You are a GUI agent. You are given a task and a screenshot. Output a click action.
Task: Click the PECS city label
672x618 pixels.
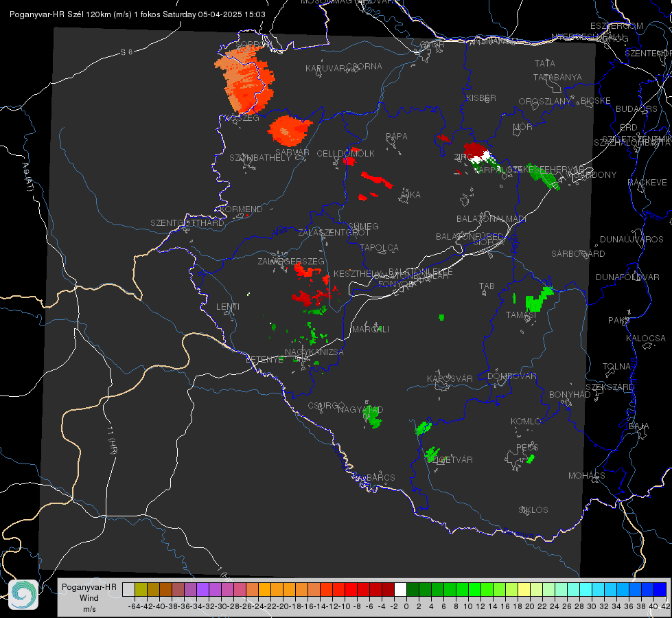[x=527, y=447]
